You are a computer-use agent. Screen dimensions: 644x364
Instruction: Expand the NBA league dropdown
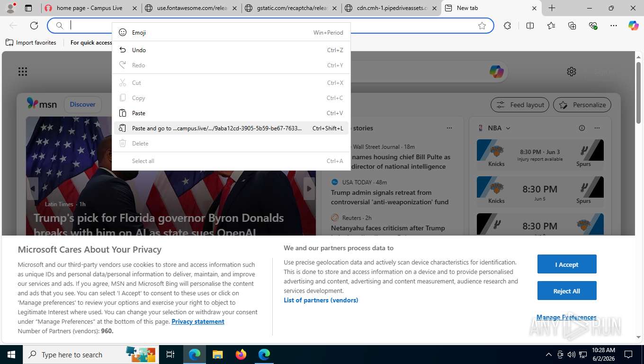(508, 128)
